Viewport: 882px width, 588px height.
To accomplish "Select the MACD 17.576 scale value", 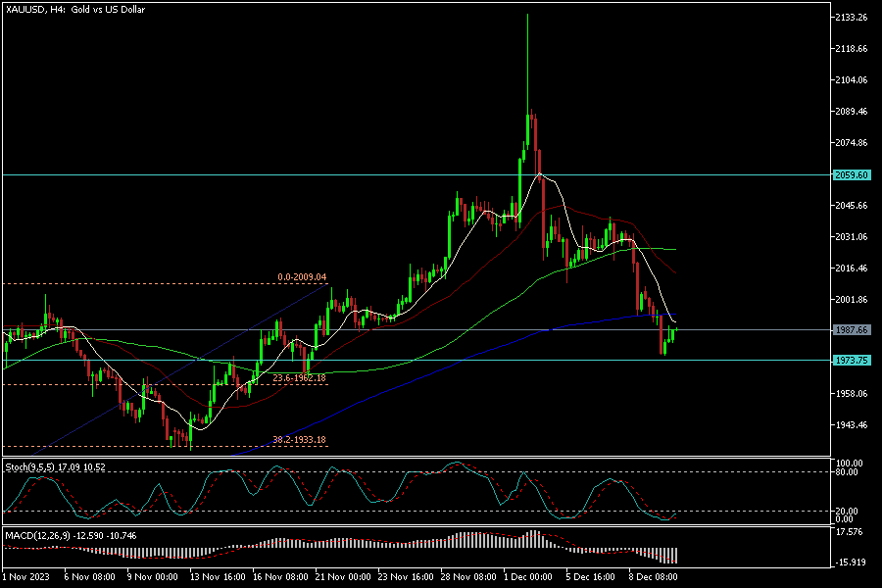I will click(x=850, y=533).
